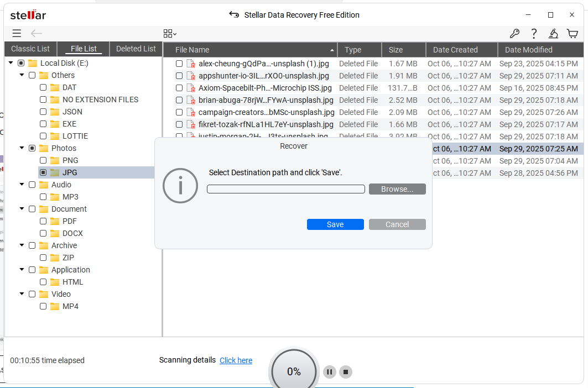Collapse the Document folder node

22,209
